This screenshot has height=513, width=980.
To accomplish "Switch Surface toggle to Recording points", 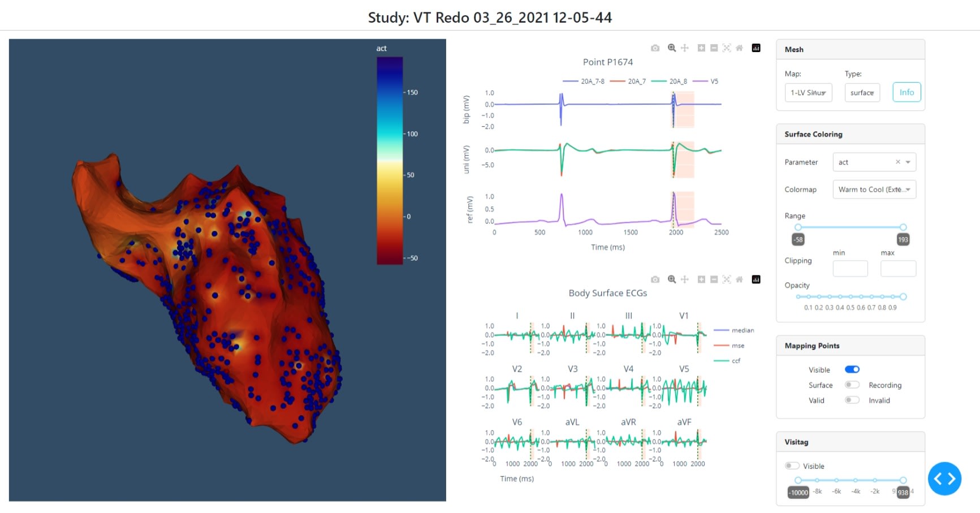I will tap(852, 385).
